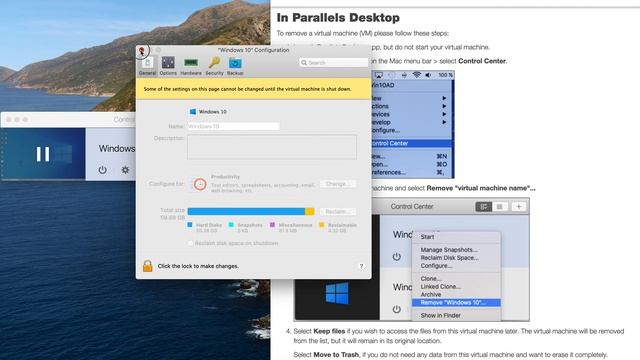
Task: Select Control Center in the article's menu image
Action: coord(412,143)
